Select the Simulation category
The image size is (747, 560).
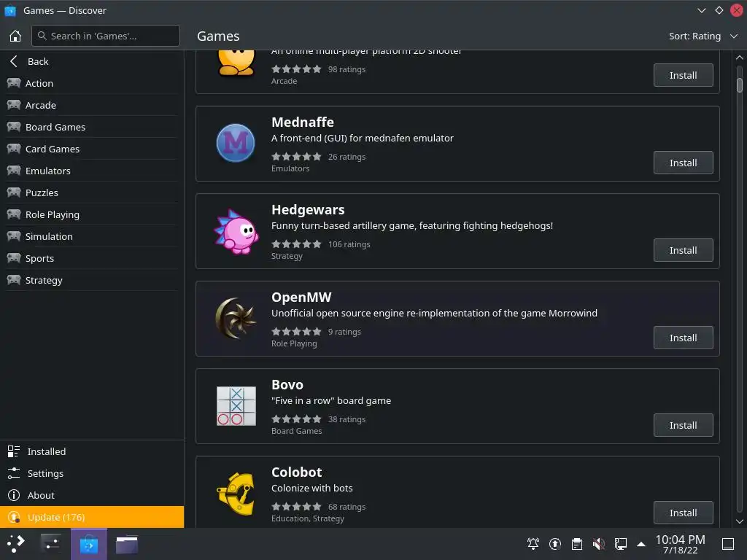coord(92,237)
